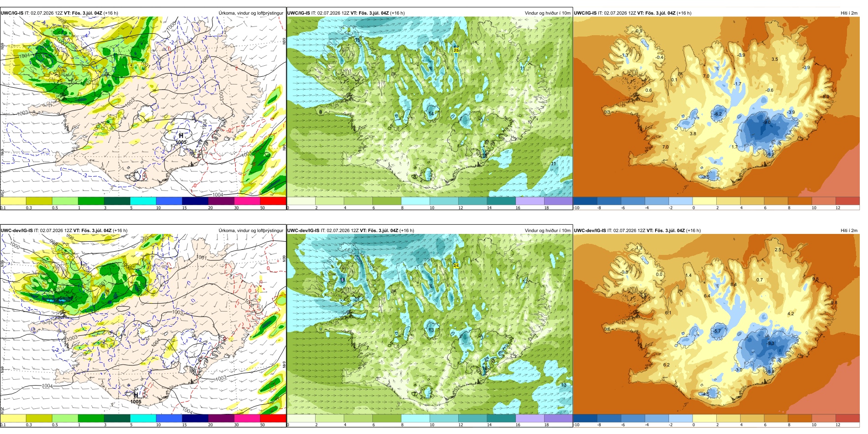868x434 pixels.
Task: Click the -9.0 value on UWC temperature map
Action: (767, 122)
